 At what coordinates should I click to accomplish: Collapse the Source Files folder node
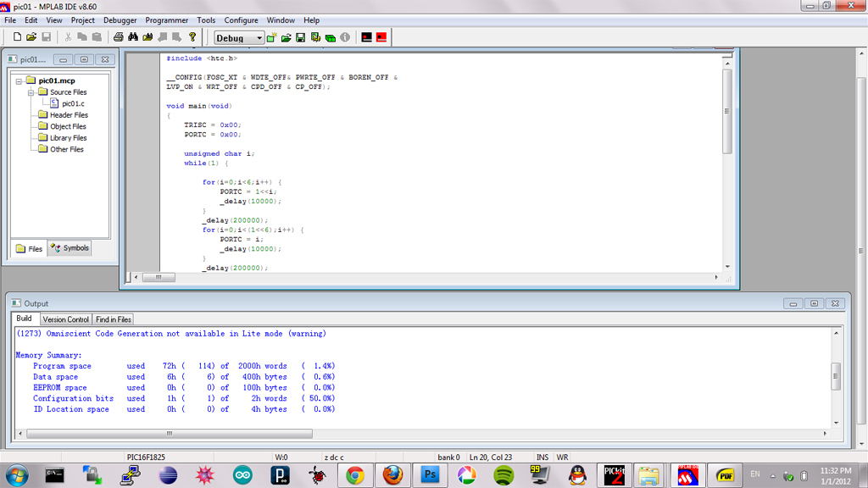[31, 92]
